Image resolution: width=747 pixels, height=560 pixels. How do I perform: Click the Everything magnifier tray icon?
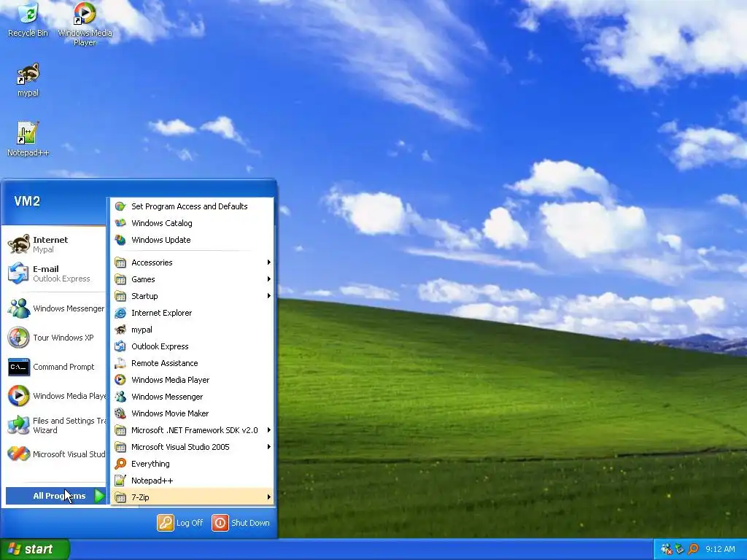tap(693, 549)
